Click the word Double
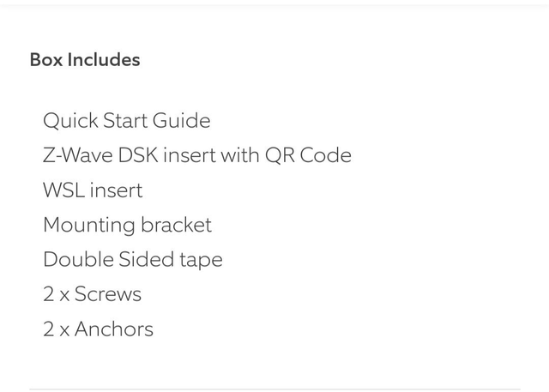This screenshot has width=549, height=392. point(75,260)
